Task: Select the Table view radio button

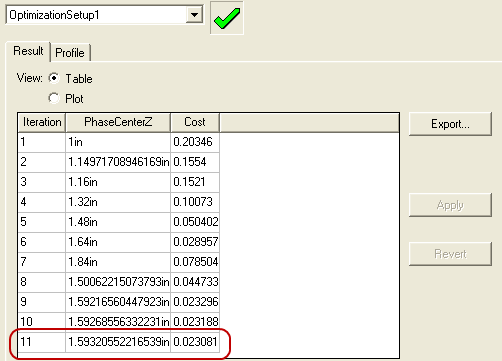Action: pyautogui.click(x=54, y=78)
